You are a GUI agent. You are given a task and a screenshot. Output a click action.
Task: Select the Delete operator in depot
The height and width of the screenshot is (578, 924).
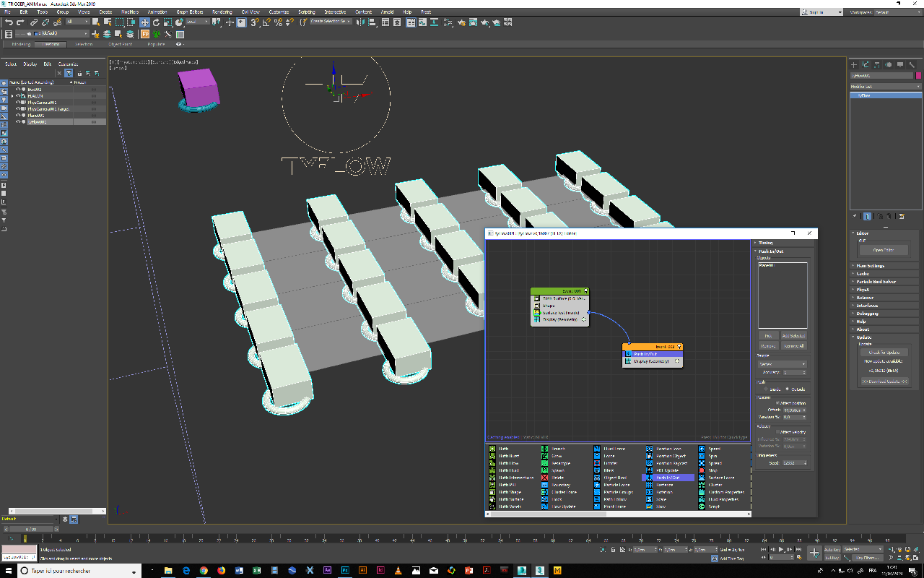pyautogui.click(x=552, y=478)
